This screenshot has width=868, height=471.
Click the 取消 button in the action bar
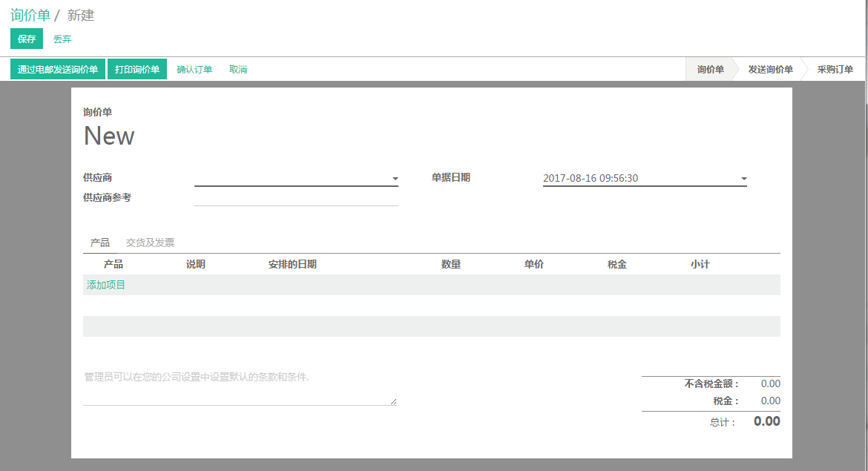click(x=238, y=70)
